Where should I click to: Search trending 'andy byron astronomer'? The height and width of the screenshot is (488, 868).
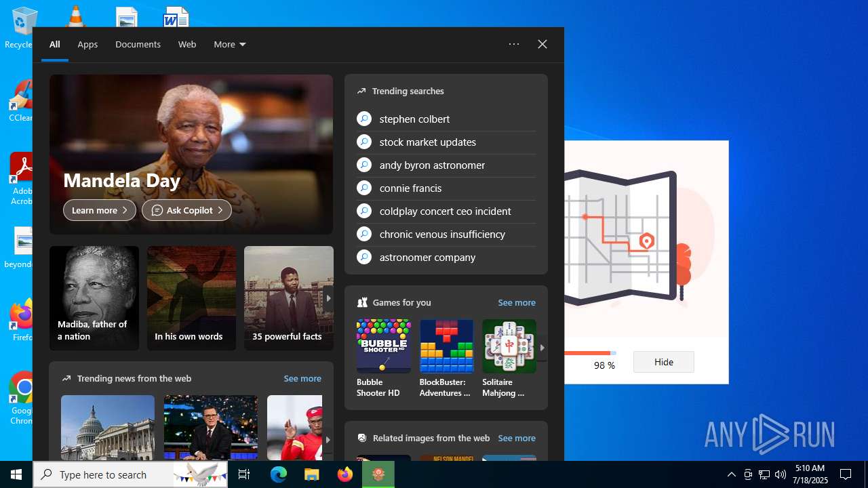pos(446,165)
